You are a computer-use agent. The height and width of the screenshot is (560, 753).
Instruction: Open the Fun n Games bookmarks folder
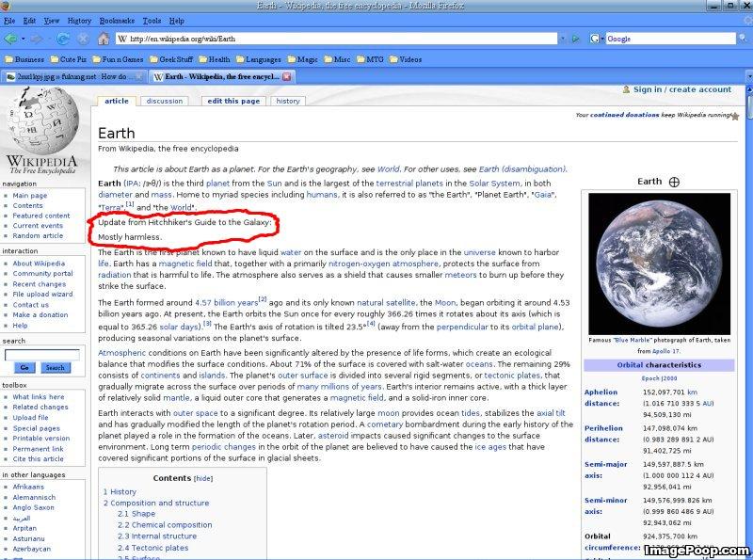[x=119, y=59]
